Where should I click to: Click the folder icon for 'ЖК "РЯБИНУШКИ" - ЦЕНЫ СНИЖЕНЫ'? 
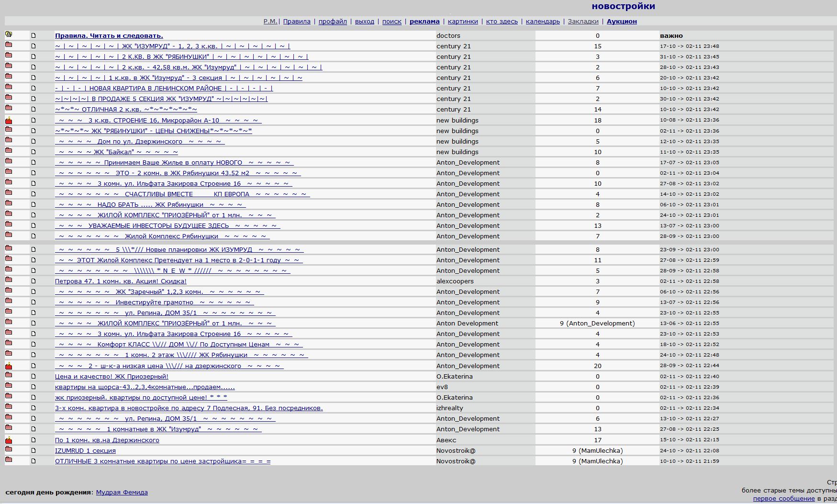(x=9, y=130)
